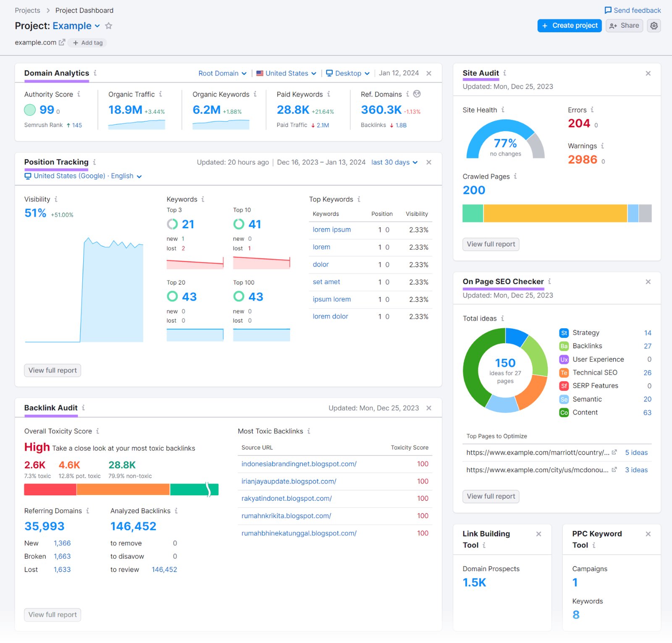Click the Content category icon
This screenshot has width=672, height=643.
[x=564, y=412]
